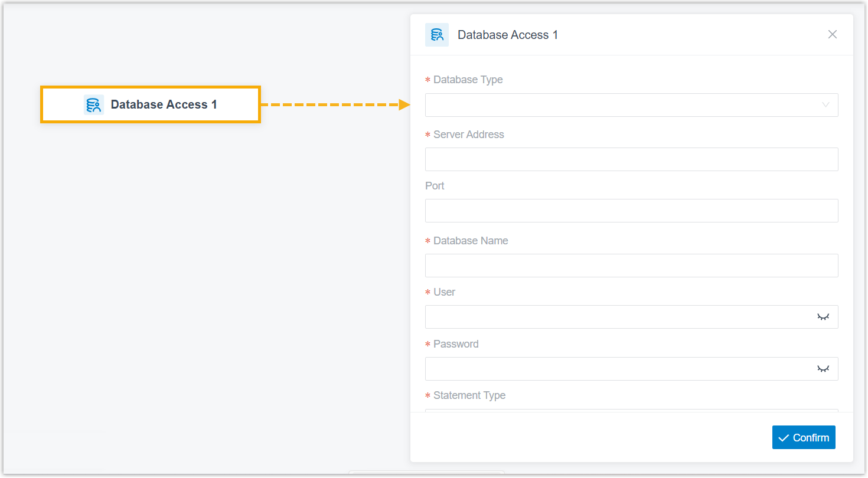The width and height of the screenshot is (868, 478).
Task: Show the hidden User field value
Action: point(823,317)
